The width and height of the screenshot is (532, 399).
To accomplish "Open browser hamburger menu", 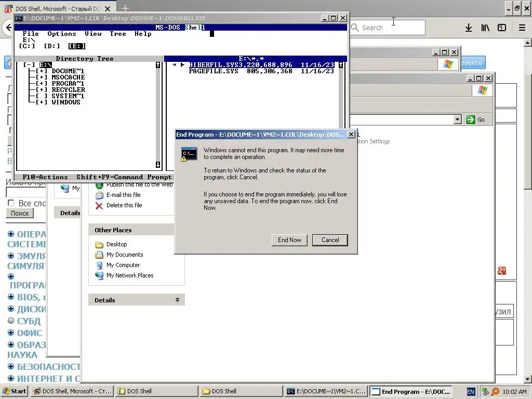I will tap(522, 28).
